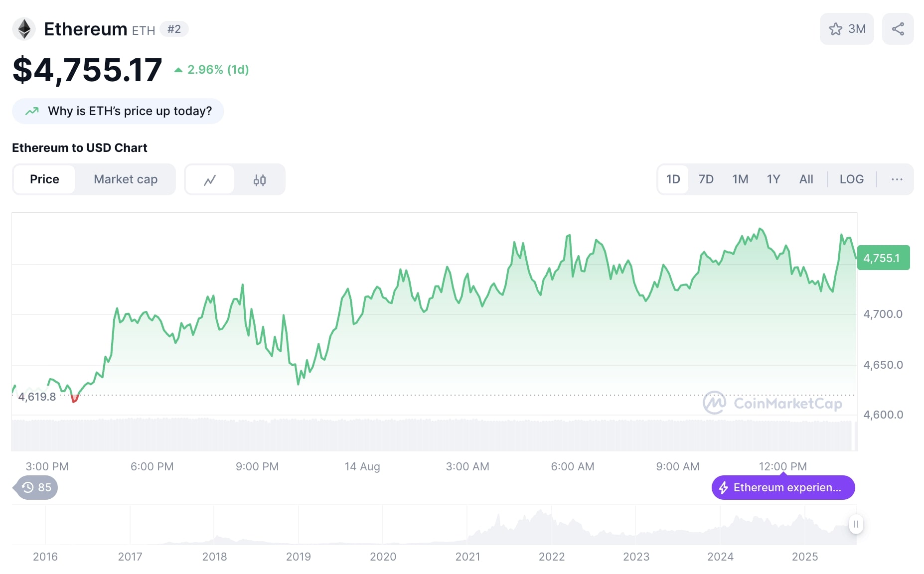Viewport: 924px width, 574px height.
Task: Click the 14 Aug date axis label
Action: tap(362, 467)
